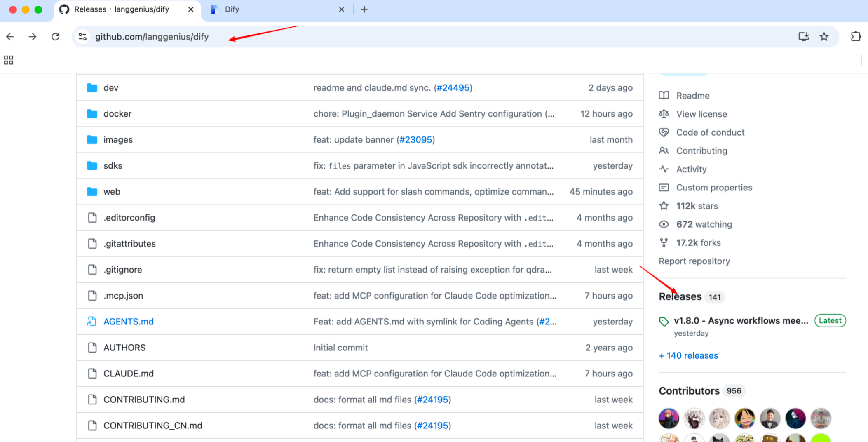This screenshot has width=868, height=442.
Task: Open the Custom properties link
Action: 714,188
